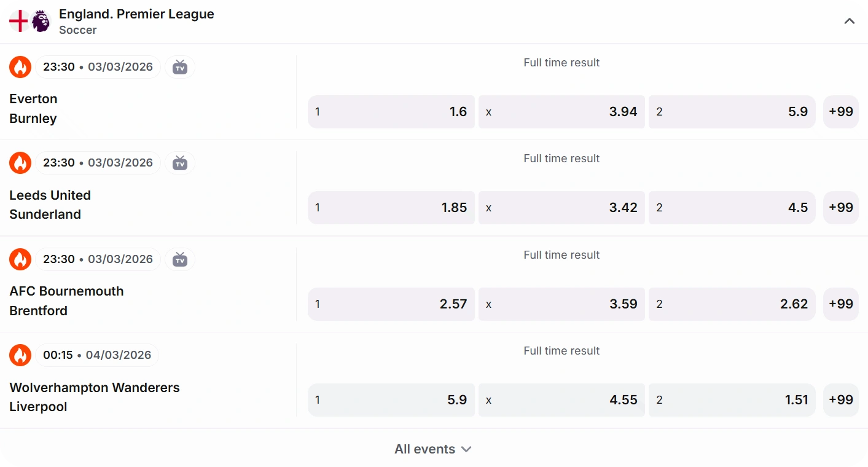Open TV stream icon for Everton match
The height and width of the screenshot is (467, 868).
180,67
